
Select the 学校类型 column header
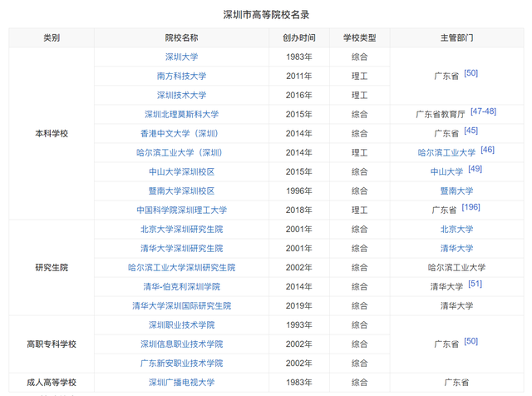click(x=359, y=37)
